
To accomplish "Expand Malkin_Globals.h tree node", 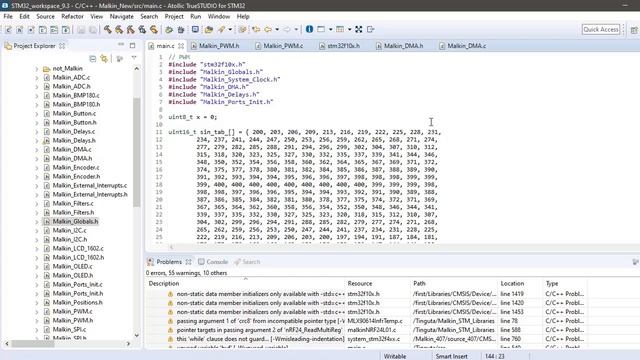I will [37, 222].
